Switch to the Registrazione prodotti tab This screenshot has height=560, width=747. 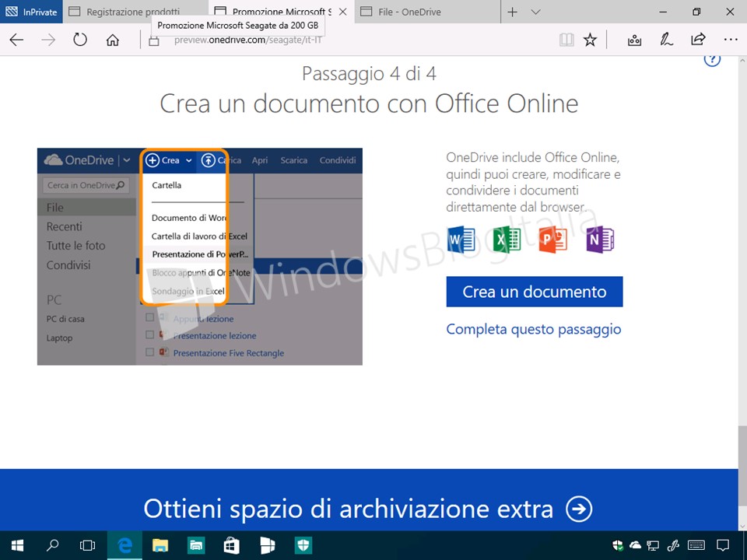coord(133,12)
